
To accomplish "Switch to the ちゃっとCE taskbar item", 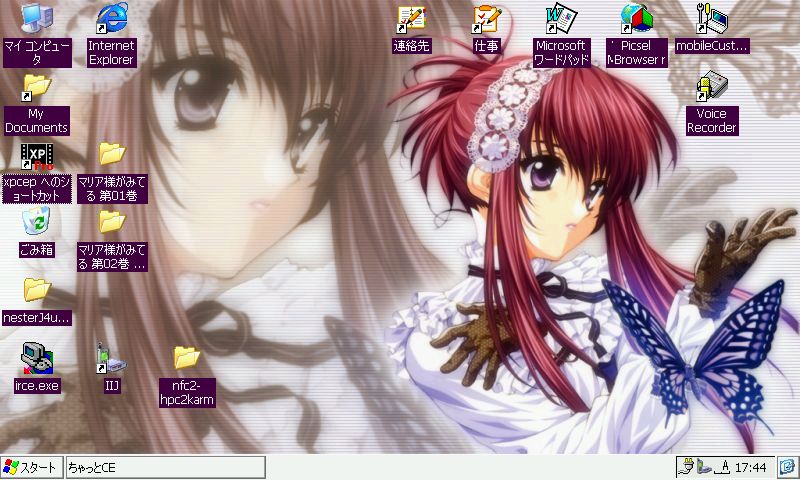I will 166,467.
